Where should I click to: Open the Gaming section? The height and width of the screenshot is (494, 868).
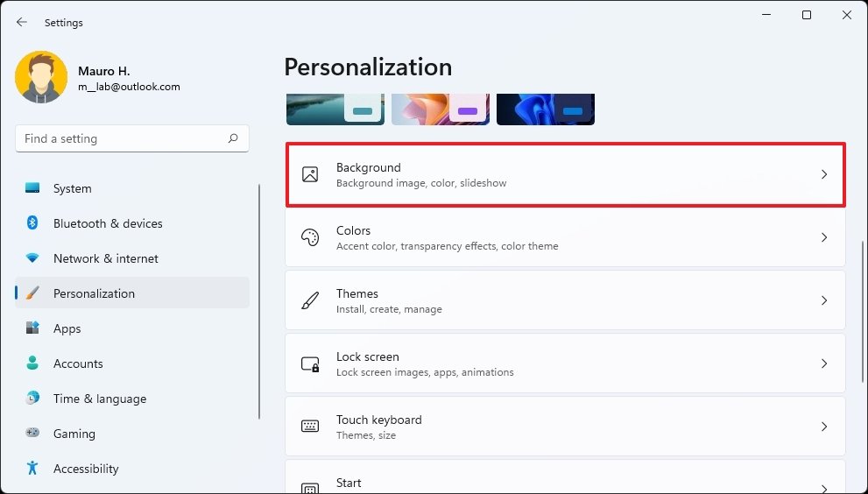[132, 433]
